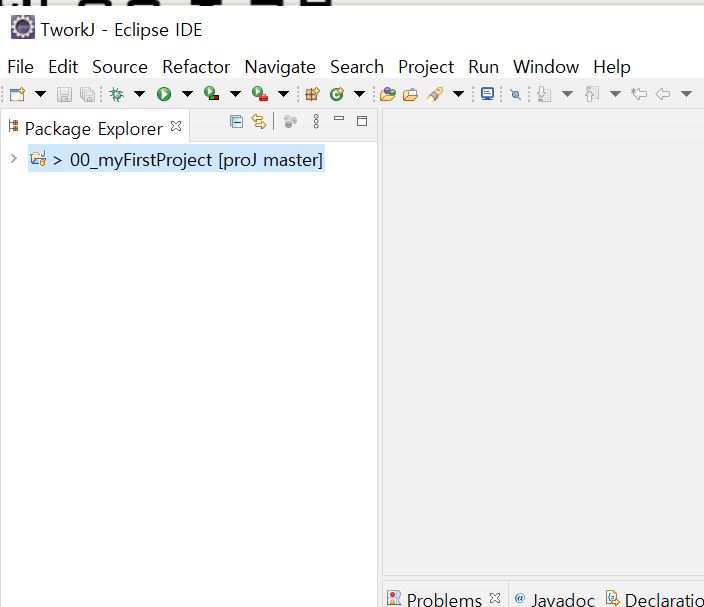Image resolution: width=704 pixels, height=607 pixels.
Task: Collapse All in Package Explorer
Action: (236, 121)
